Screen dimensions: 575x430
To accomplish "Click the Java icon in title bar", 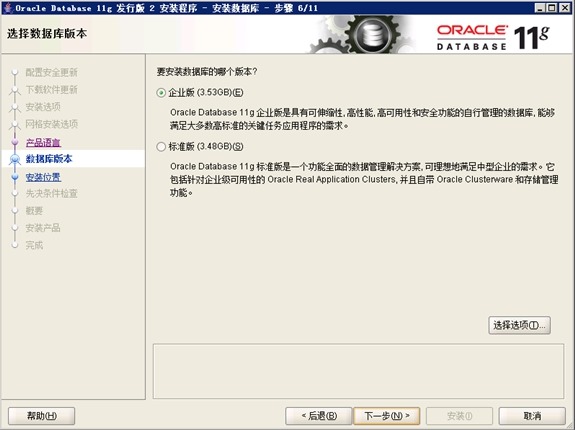I will click(x=8, y=8).
